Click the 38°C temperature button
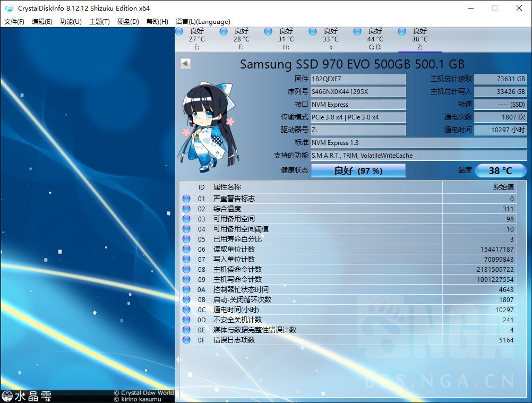 [501, 170]
